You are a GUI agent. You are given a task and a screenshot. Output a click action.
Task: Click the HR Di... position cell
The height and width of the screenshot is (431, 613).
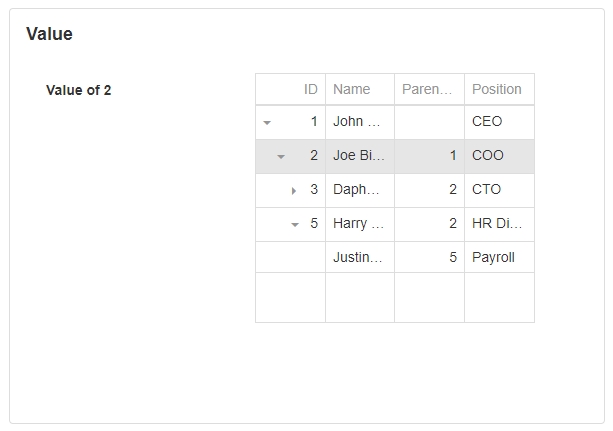(498, 224)
